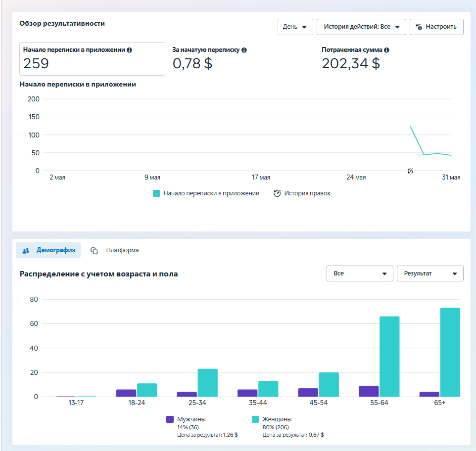Click the 13-17 age axis label
The width and height of the screenshot is (476, 451).
[x=76, y=403]
